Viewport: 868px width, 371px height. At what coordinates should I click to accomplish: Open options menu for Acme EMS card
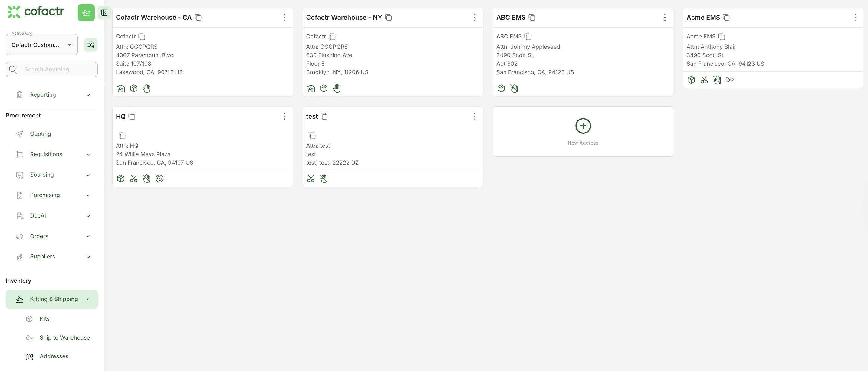[855, 18]
